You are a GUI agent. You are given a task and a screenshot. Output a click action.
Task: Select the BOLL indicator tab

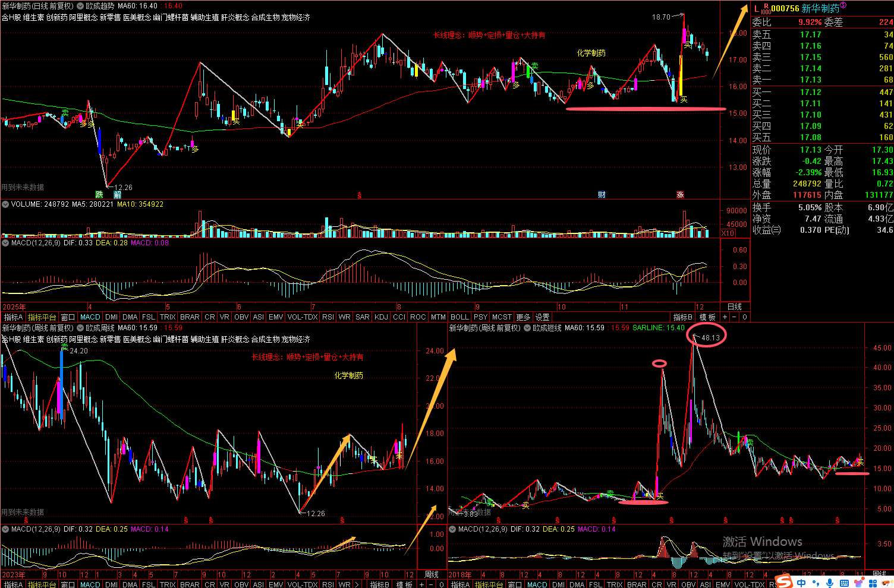(459, 317)
